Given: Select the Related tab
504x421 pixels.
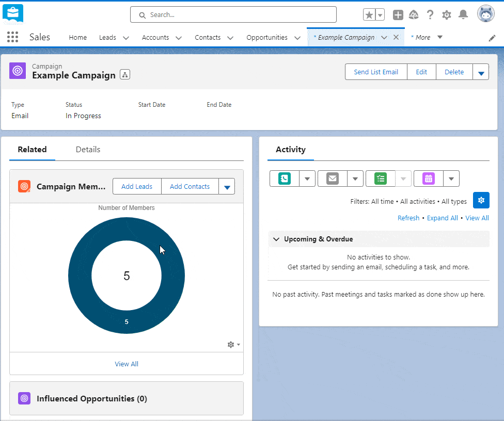Looking at the screenshot, I should 32,149.
